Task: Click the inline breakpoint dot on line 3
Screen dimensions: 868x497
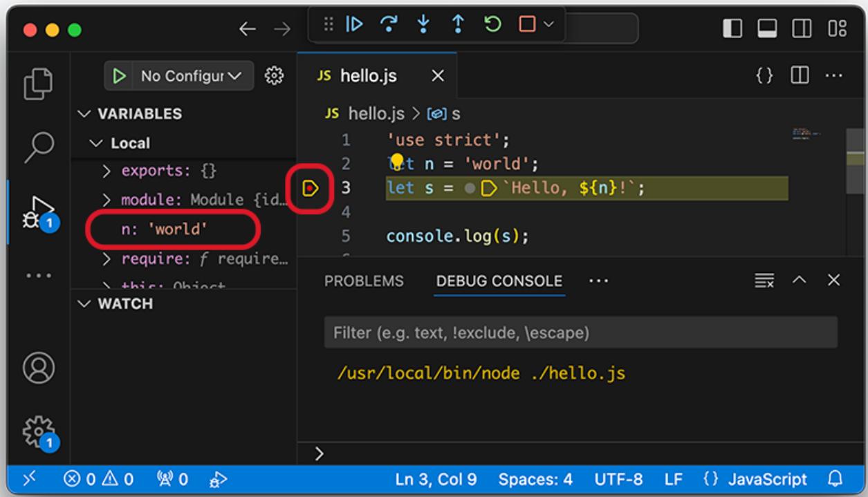Action: click(470, 187)
